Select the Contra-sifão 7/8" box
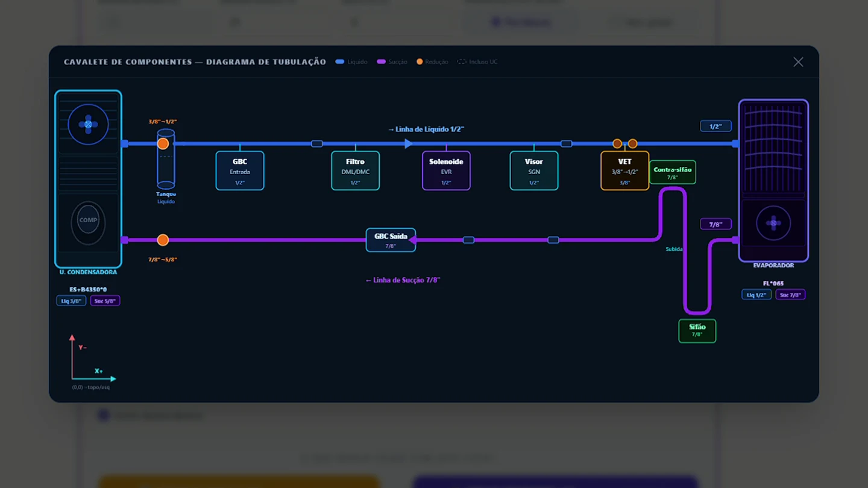The height and width of the screenshot is (488, 868). click(x=673, y=172)
